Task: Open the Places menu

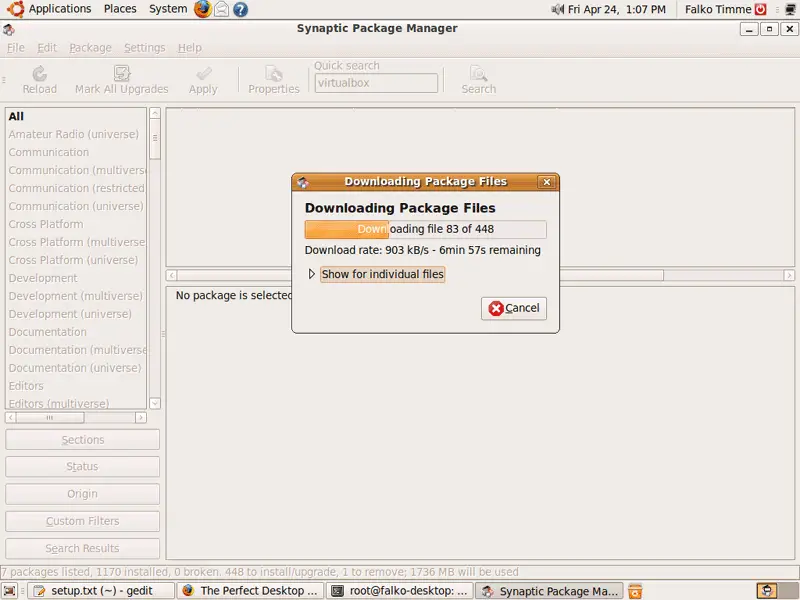Action: click(x=120, y=9)
